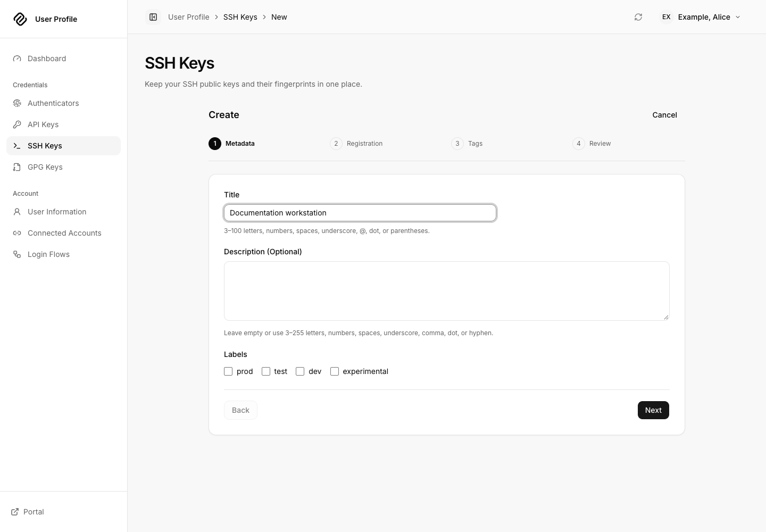Viewport: 766px width, 532px height.
Task: Click the Dashboard gauge icon
Action: click(x=17, y=59)
